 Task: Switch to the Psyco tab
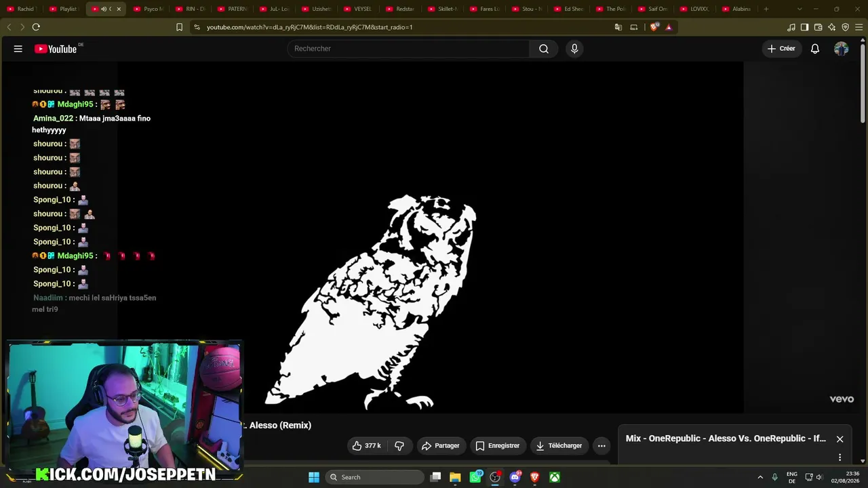coord(149,9)
